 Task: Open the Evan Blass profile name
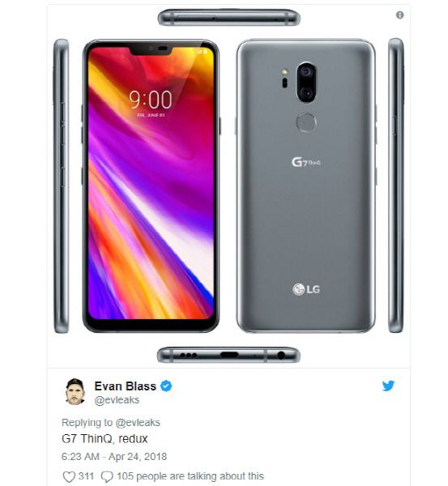click(x=126, y=386)
